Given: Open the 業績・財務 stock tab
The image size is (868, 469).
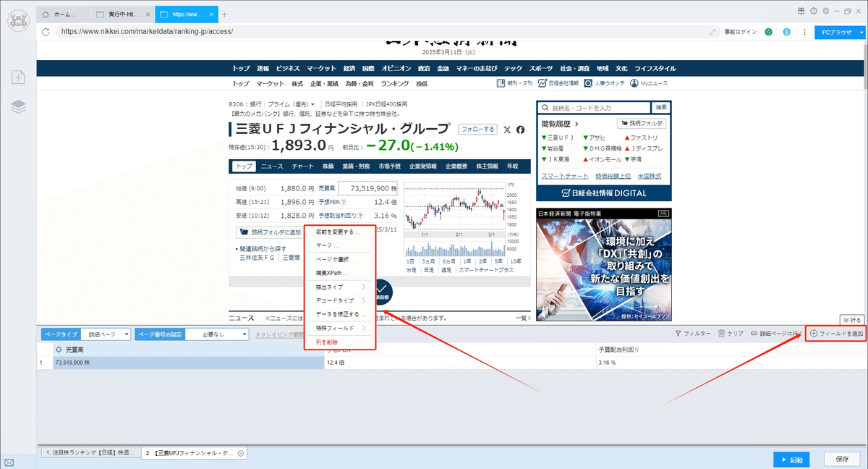Looking at the screenshot, I should point(357,166).
